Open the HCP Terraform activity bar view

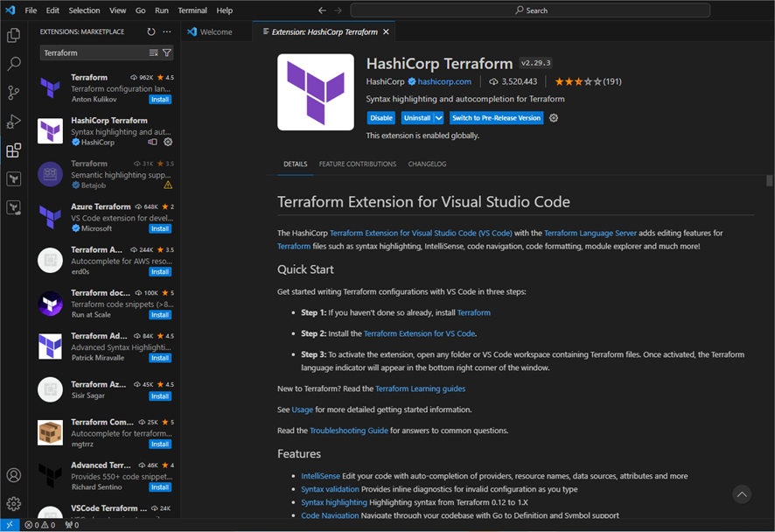[14, 207]
